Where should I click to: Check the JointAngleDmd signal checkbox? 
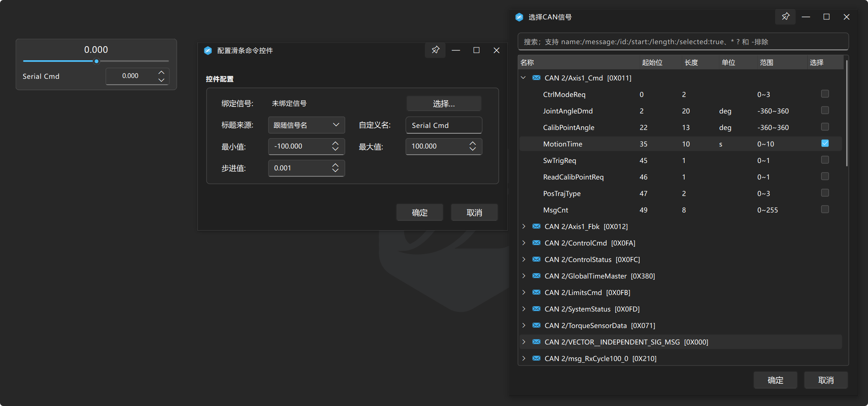825,110
